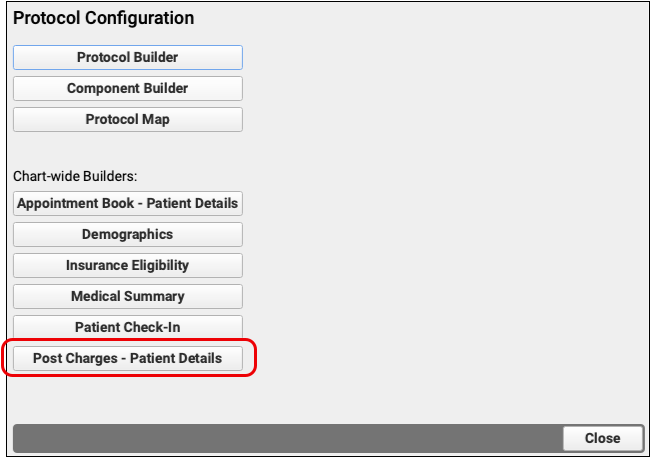Start the Patient Check-In chart-wide builder

click(x=127, y=327)
